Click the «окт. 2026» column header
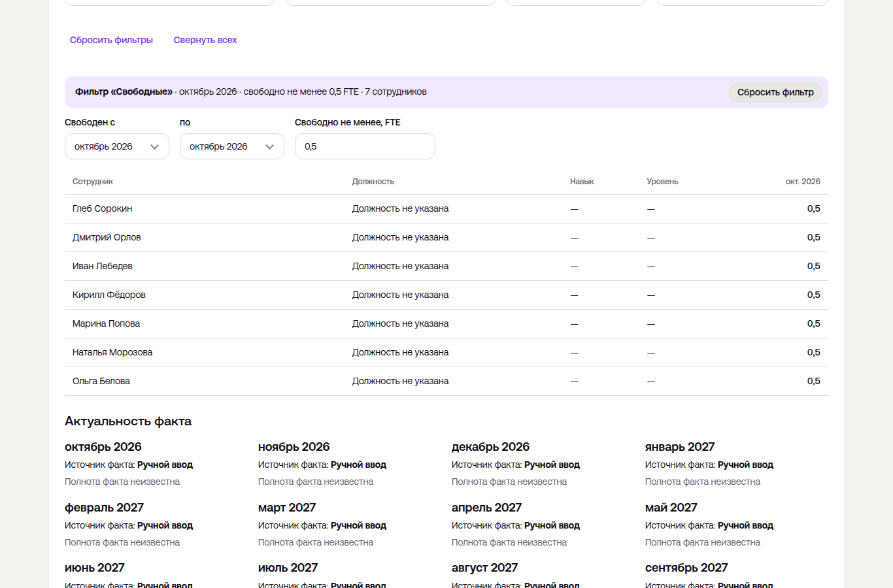Screen dimensions: 893x588 point(803,182)
